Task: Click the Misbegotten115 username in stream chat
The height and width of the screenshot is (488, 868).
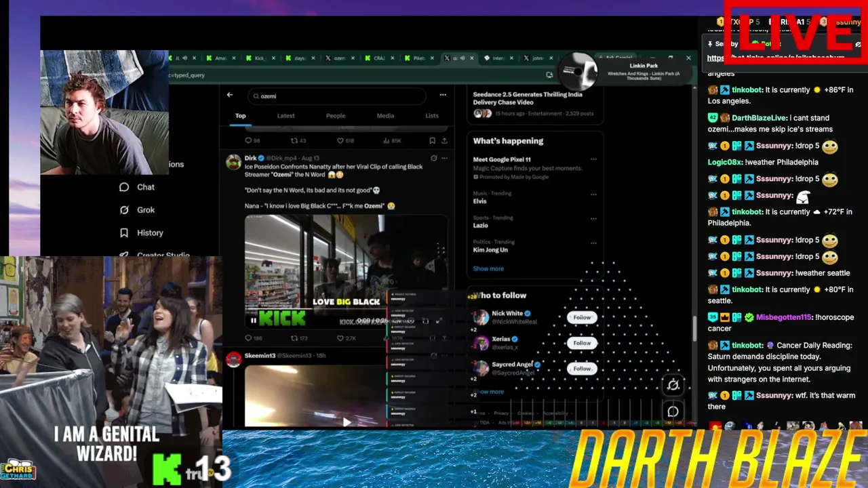Action: (x=783, y=317)
